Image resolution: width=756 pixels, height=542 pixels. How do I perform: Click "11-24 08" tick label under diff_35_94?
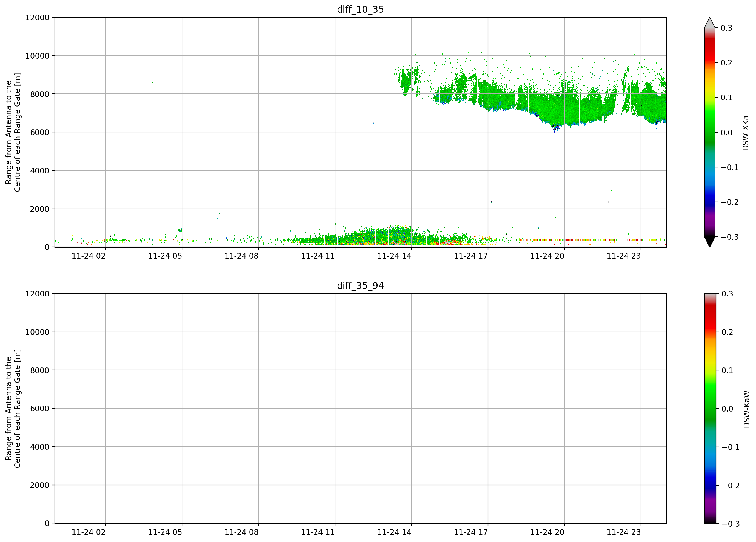tap(241, 532)
